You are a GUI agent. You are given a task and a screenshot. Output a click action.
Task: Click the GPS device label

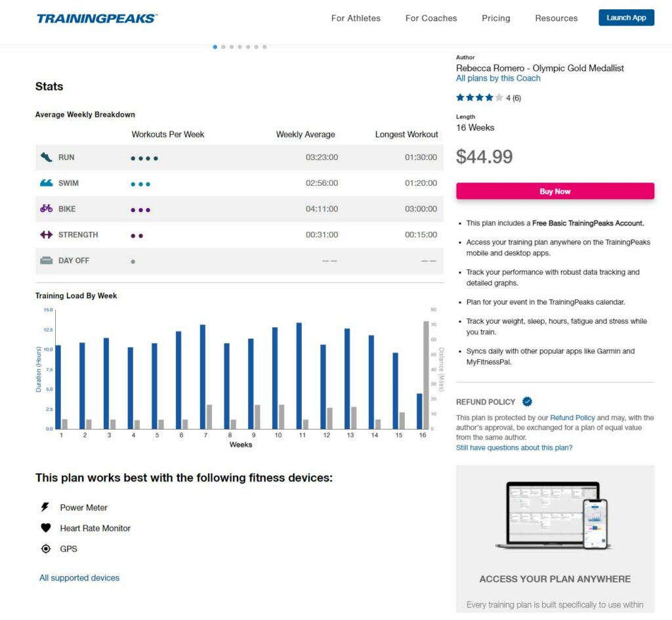68,549
